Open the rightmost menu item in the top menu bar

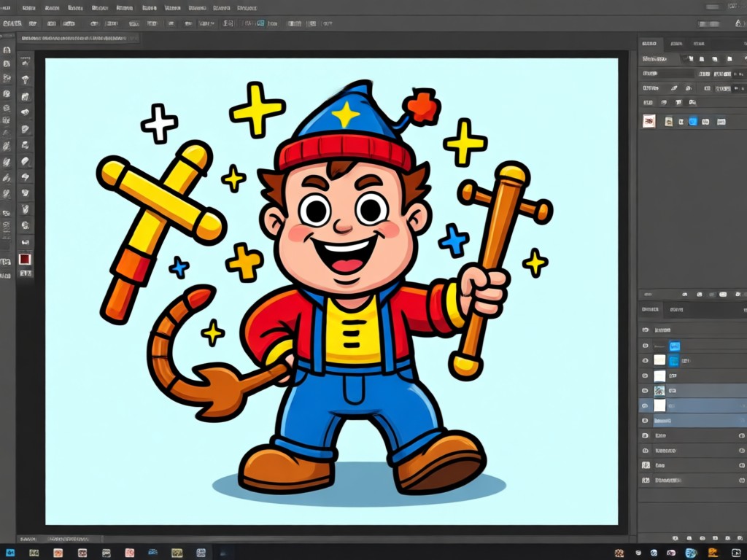[x=247, y=8]
